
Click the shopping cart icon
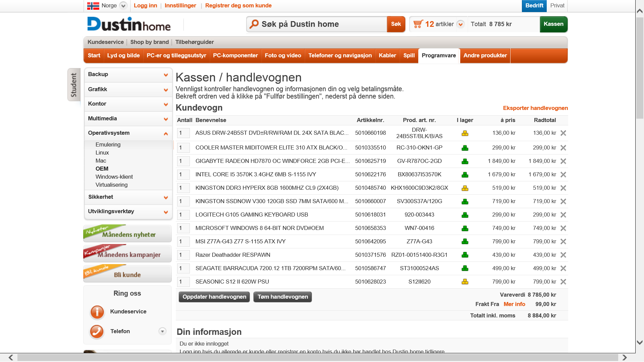click(418, 24)
